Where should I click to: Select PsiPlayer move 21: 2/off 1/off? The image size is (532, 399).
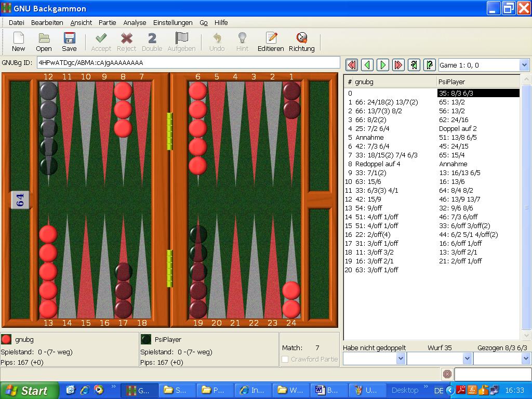(460, 261)
